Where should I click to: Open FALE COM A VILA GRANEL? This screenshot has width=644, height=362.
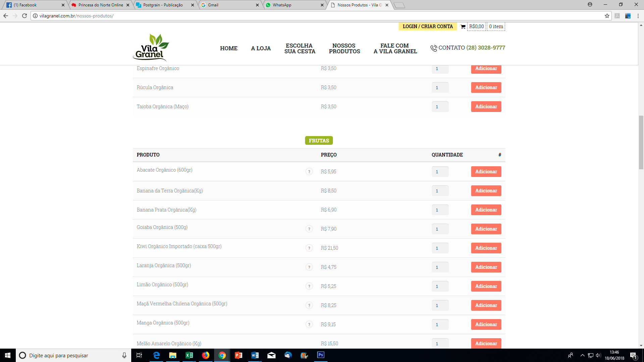tap(395, 48)
